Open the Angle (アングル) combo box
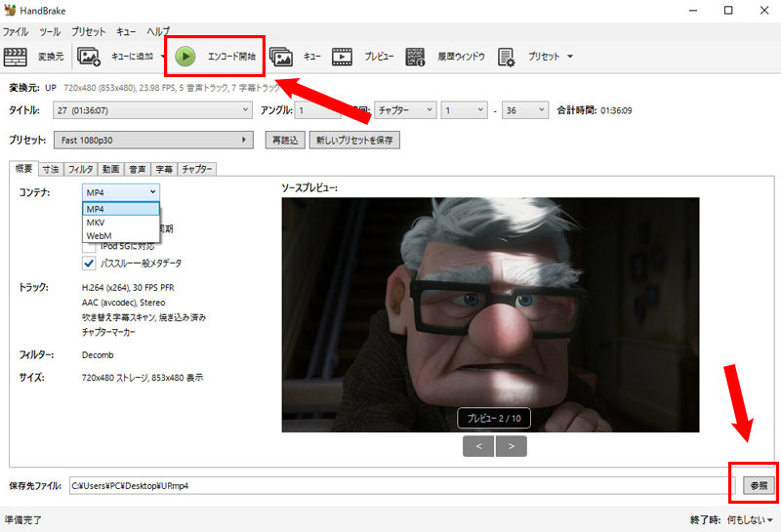Viewport: 781px width, 532px height. (x=318, y=110)
